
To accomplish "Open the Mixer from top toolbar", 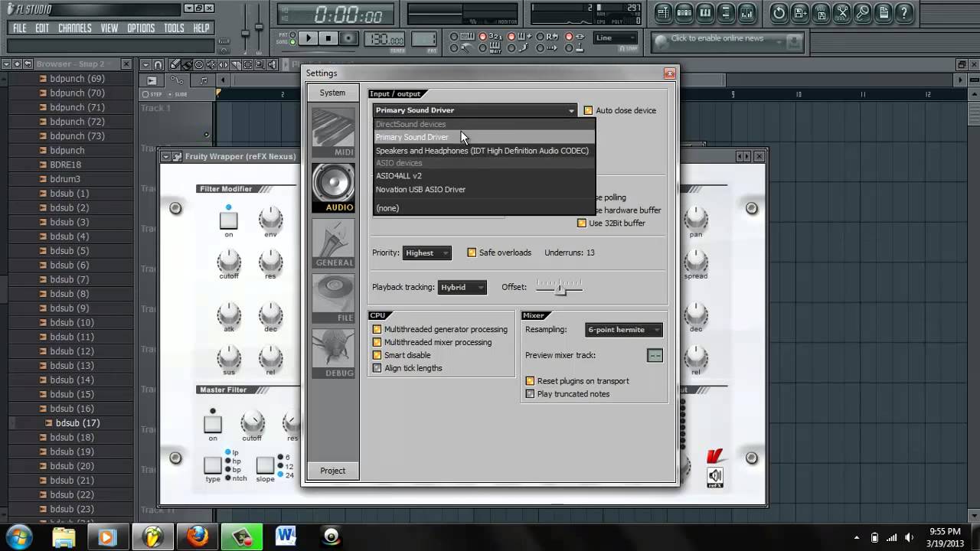I will pyautogui.click(x=747, y=13).
